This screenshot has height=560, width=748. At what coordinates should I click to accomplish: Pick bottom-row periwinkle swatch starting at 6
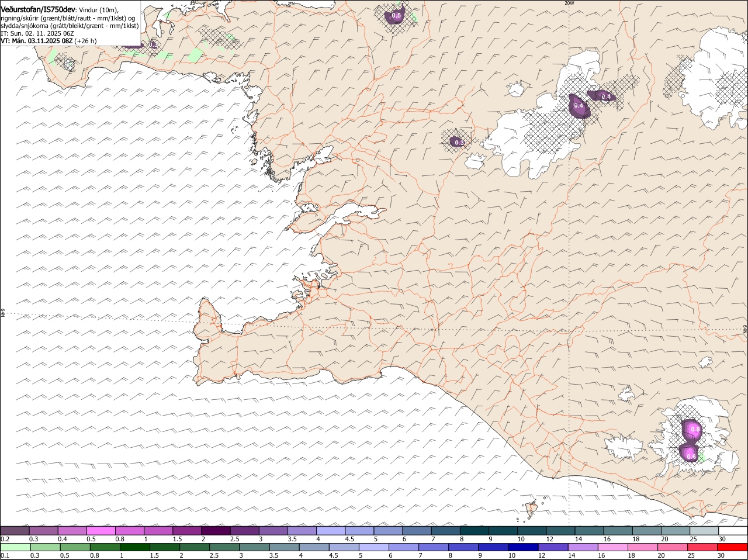(x=404, y=547)
